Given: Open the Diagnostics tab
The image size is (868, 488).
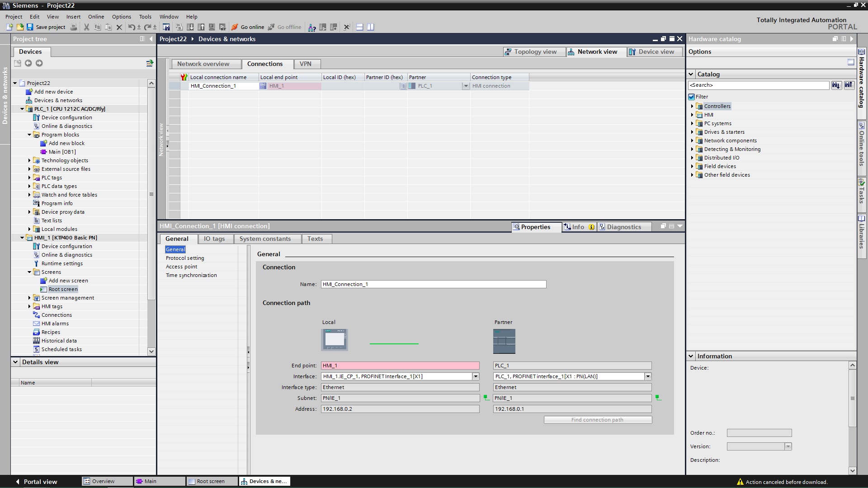Looking at the screenshot, I should tap(624, 227).
